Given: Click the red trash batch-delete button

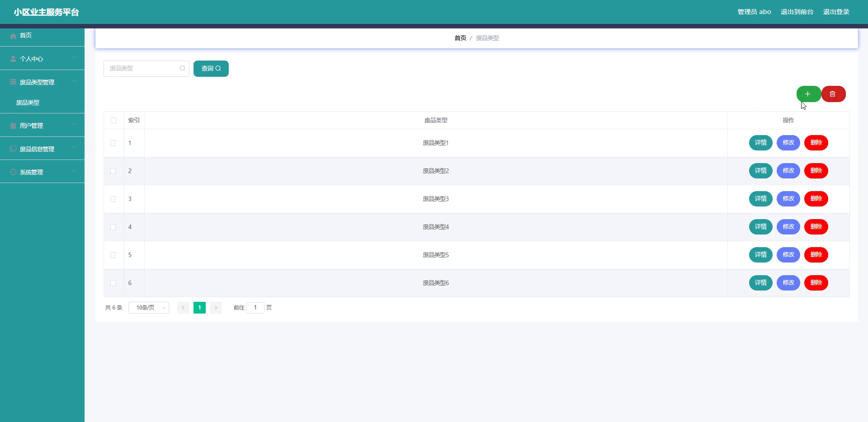Looking at the screenshot, I should (x=833, y=94).
